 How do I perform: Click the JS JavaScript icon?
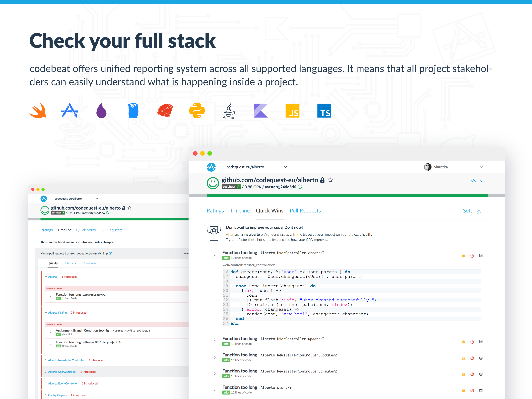pyautogui.click(x=292, y=111)
